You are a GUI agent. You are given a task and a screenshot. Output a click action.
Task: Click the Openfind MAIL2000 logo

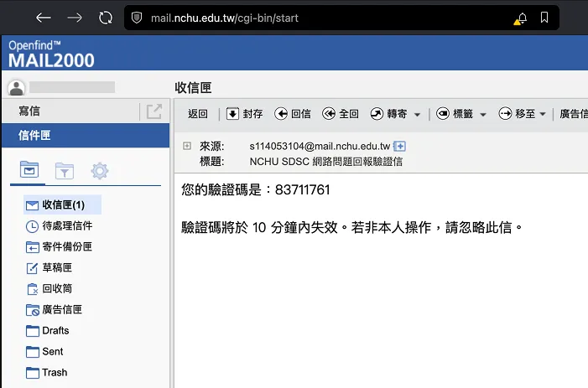pyautogui.click(x=51, y=54)
